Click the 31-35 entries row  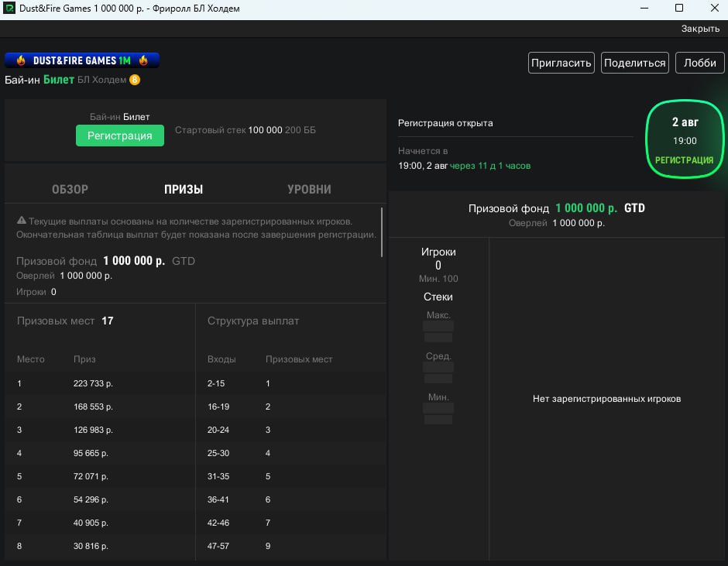point(291,476)
